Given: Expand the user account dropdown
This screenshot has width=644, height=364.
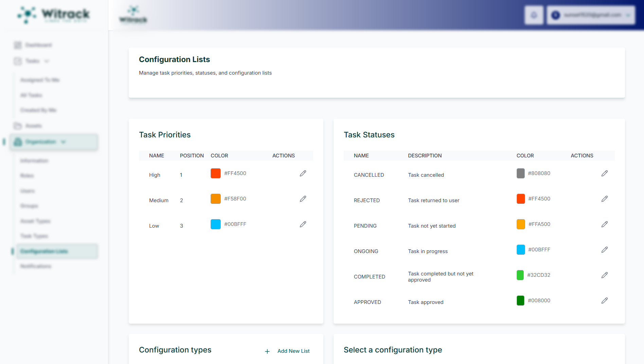Looking at the screenshot, I should 591,15.
